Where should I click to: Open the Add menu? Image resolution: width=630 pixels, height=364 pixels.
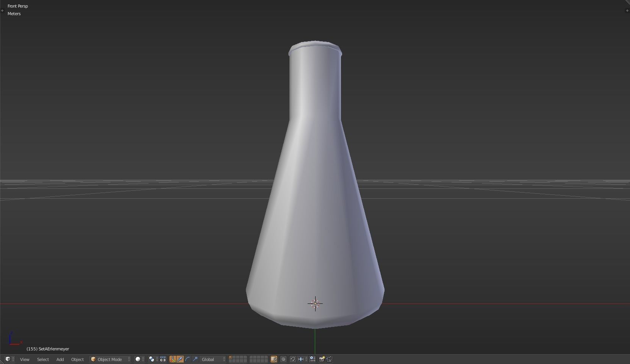[x=60, y=359]
